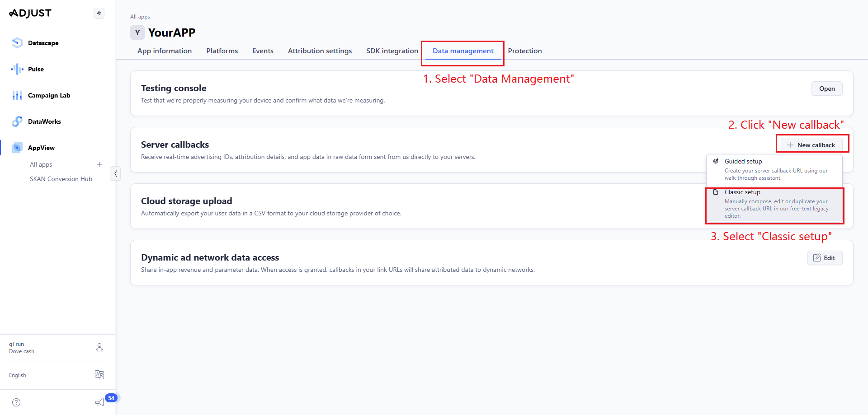The width and height of the screenshot is (868, 415).
Task: Click the qi run account name
Action: click(x=17, y=344)
